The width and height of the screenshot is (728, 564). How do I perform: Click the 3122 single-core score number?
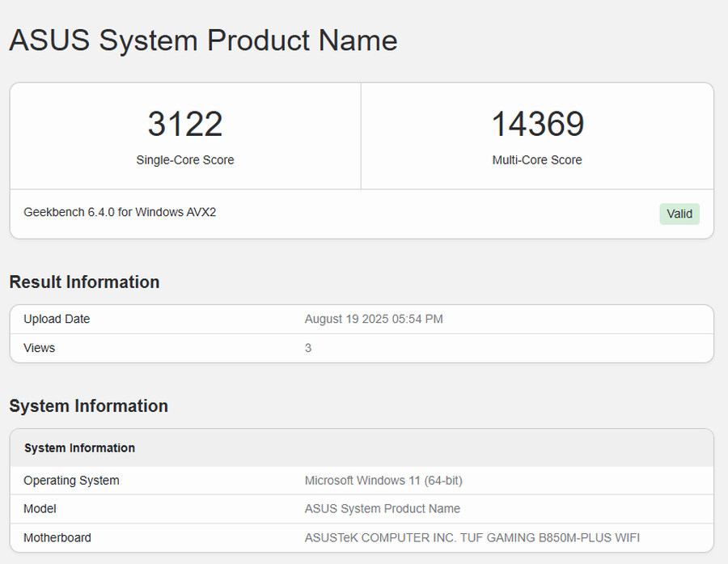point(185,124)
